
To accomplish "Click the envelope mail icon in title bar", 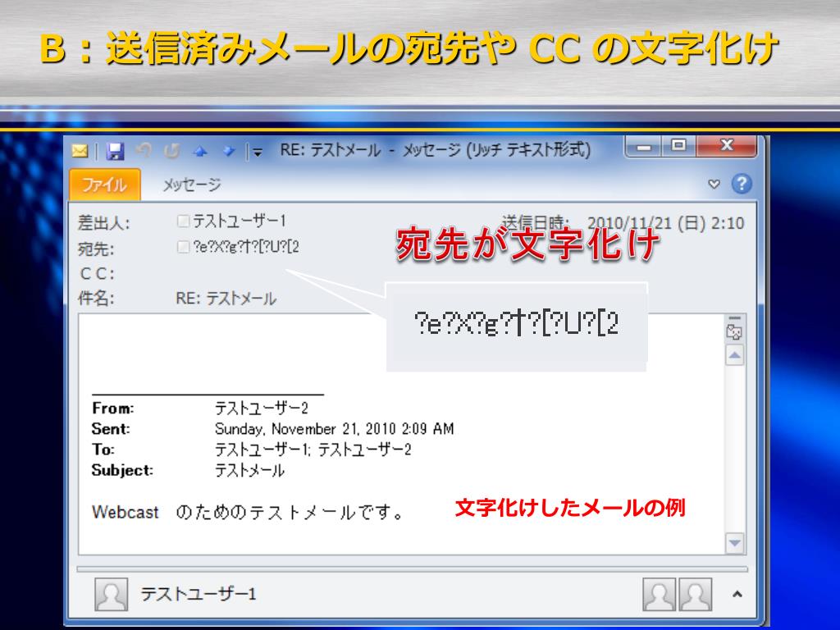I will tap(80, 151).
